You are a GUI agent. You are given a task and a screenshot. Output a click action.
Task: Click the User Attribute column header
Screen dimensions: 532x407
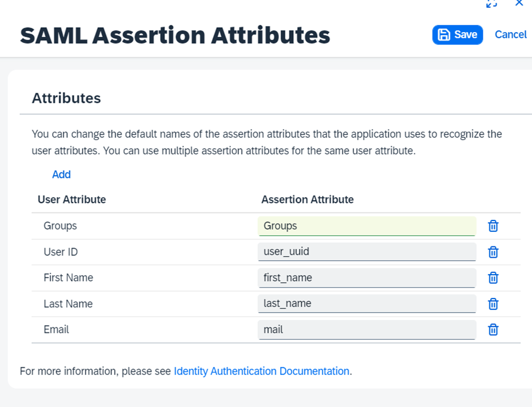[72, 200]
